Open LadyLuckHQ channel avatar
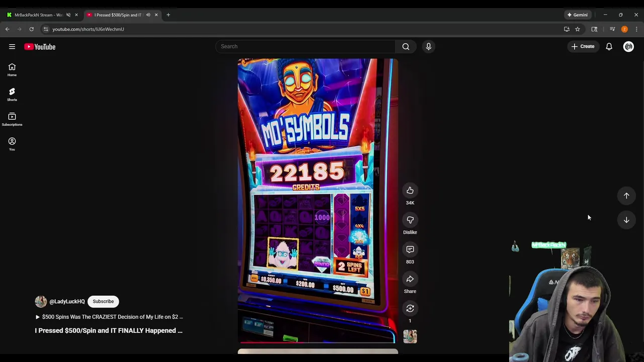The height and width of the screenshot is (362, 644). pos(41,301)
